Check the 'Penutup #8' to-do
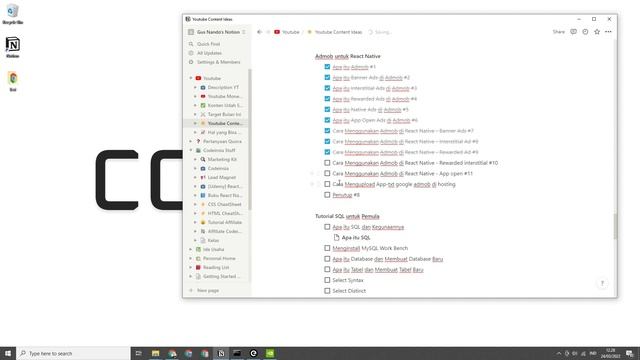This screenshot has height=360, width=640. 327,195
